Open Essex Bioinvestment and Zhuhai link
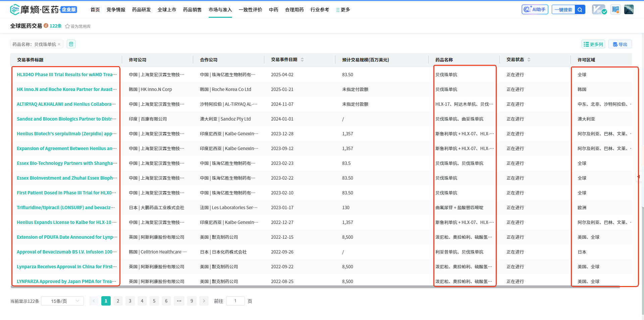Image resolution: width=644 pixels, height=320 pixels. [67, 178]
